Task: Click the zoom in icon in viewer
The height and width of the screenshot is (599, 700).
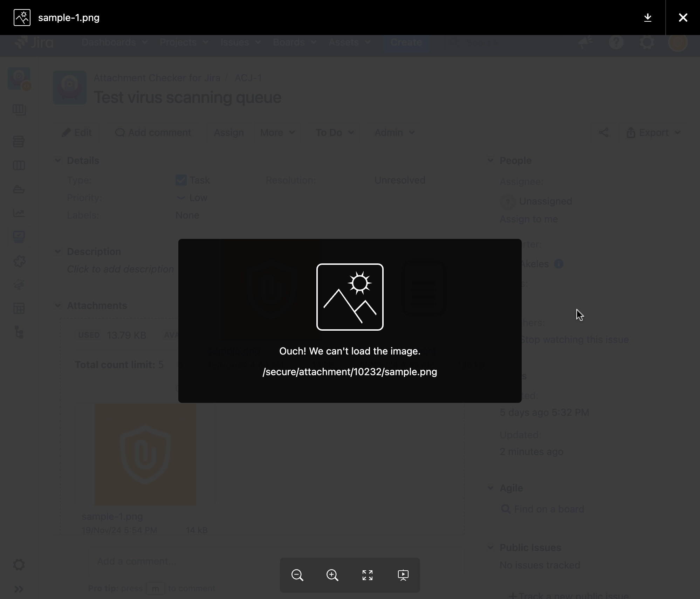Action: [332, 574]
